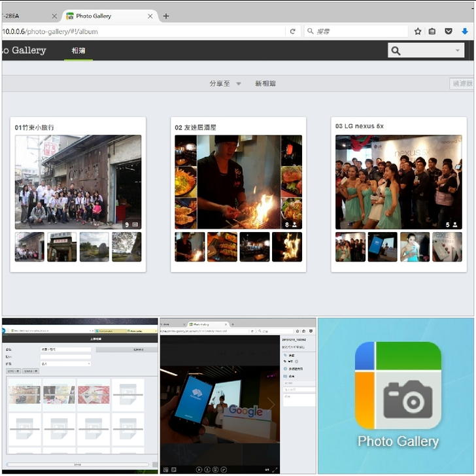Open the 01竹東小旅行 album cover photo
The image size is (476, 476).
(x=78, y=182)
